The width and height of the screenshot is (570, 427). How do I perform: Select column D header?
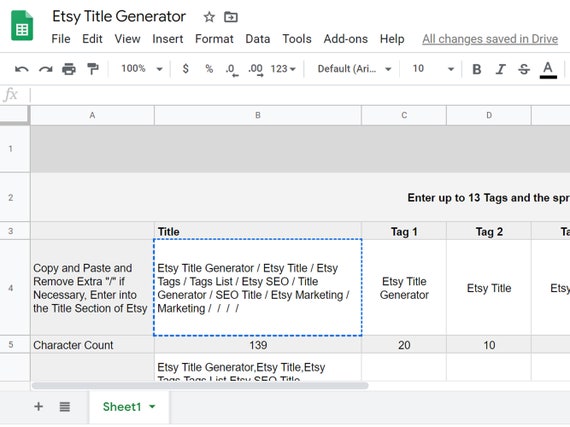click(x=489, y=115)
